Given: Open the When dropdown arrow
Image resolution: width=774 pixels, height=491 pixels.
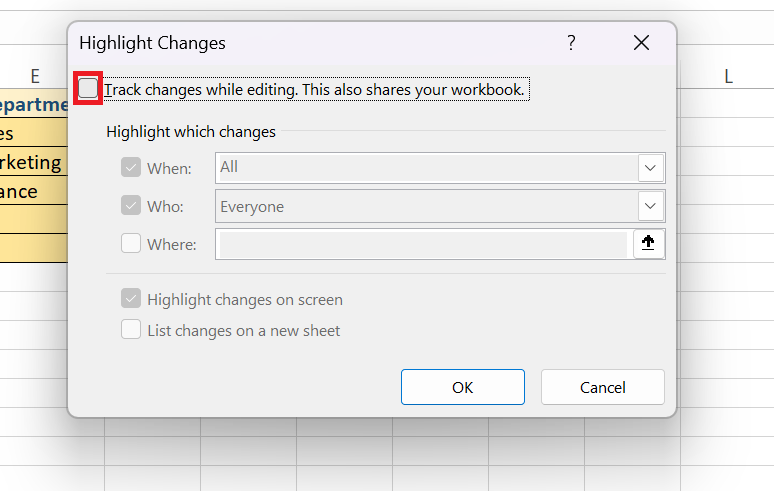Looking at the screenshot, I should coord(651,168).
